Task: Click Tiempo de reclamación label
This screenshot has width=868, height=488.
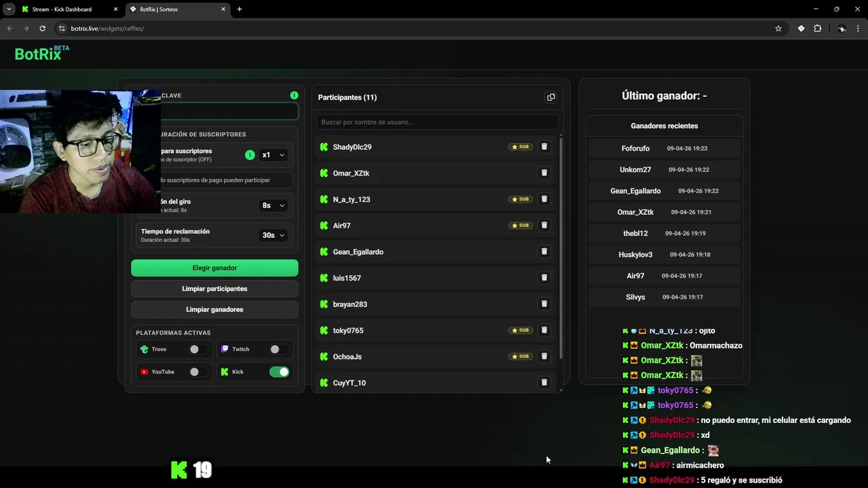Action: (x=175, y=231)
